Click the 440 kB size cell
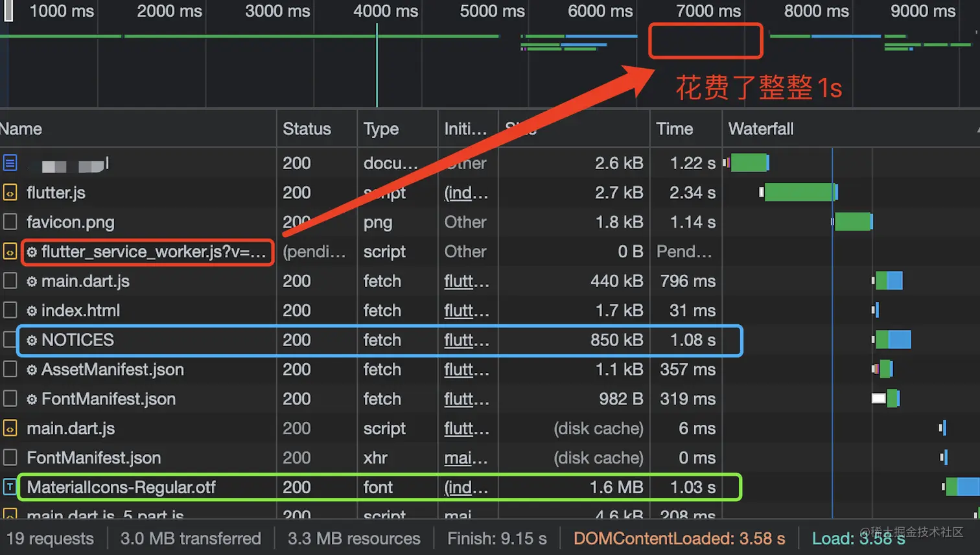Image resolution: width=980 pixels, height=555 pixels. tap(616, 281)
